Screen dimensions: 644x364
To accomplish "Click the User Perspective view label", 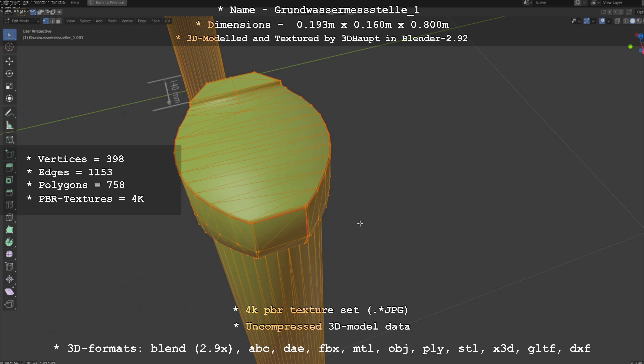I will [x=37, y=31].
